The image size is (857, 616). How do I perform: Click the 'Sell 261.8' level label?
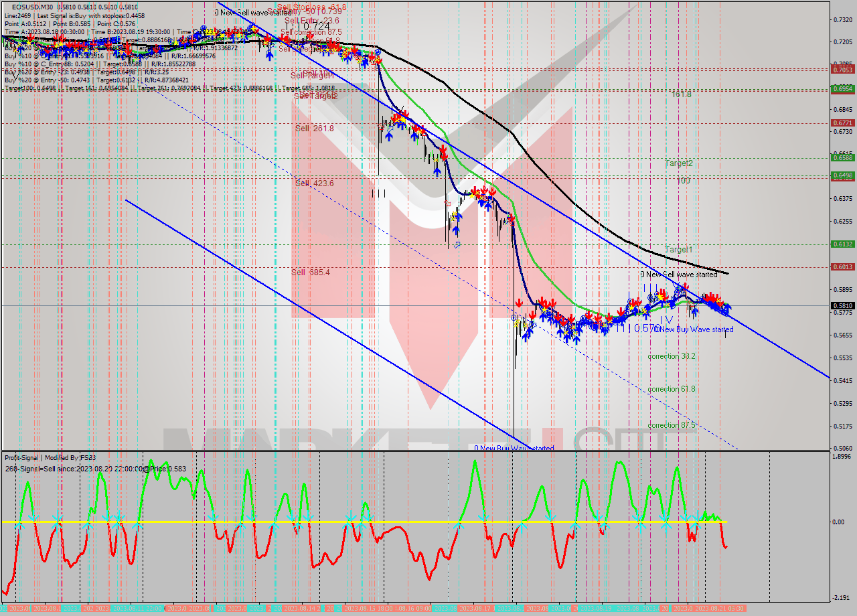tap(314, 128)
